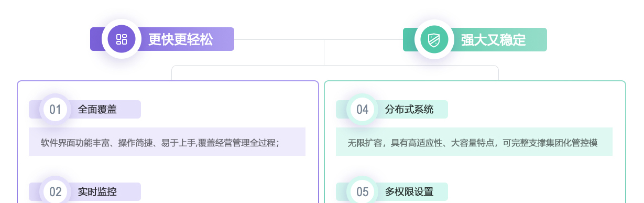The width and height of the screenshot is (644, 203).
Task: Click the purple-bordered left feature panel
Action: coord(168,142)
